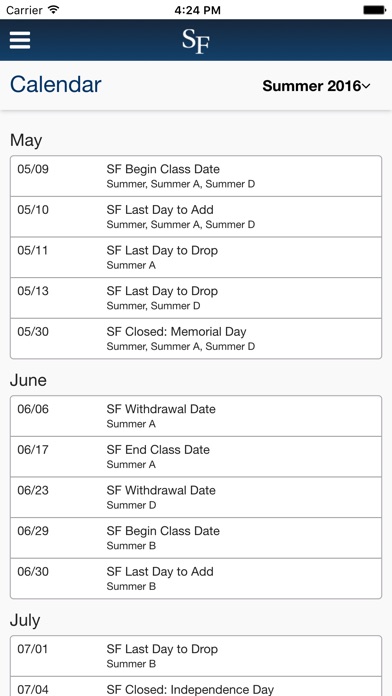Tap the SF Closed: Memorial Day row

(x=196, y=338)
